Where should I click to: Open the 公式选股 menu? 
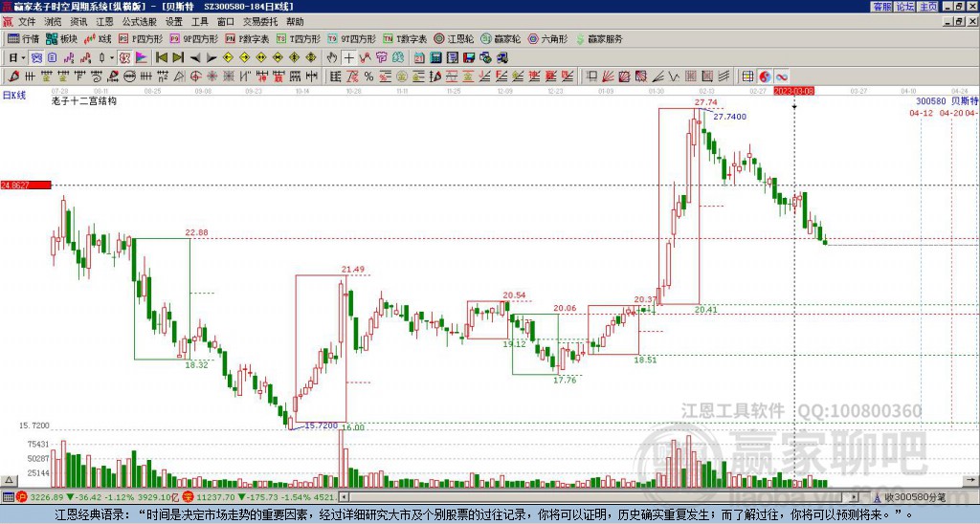[x=139, y=22]
